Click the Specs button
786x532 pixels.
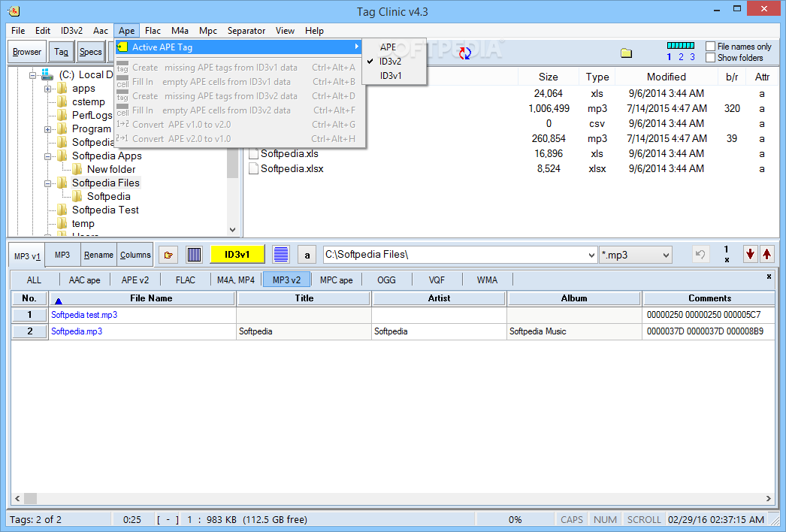91,52
